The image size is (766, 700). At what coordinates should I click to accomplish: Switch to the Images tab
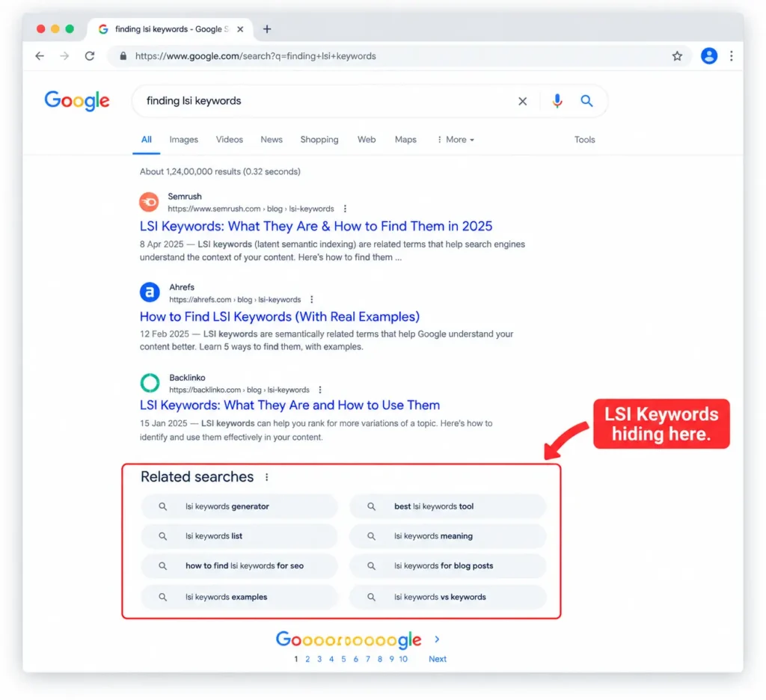tap(184, 140)
